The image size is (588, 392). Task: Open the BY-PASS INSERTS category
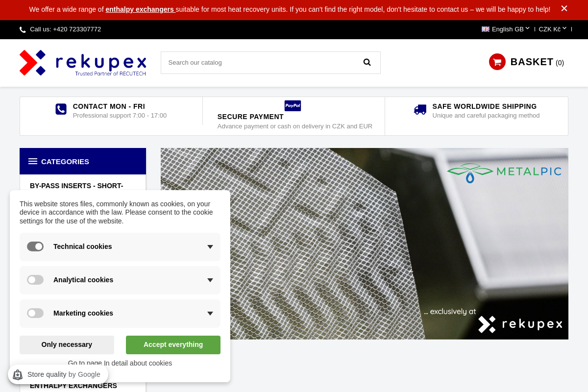(x=76, y=186)
